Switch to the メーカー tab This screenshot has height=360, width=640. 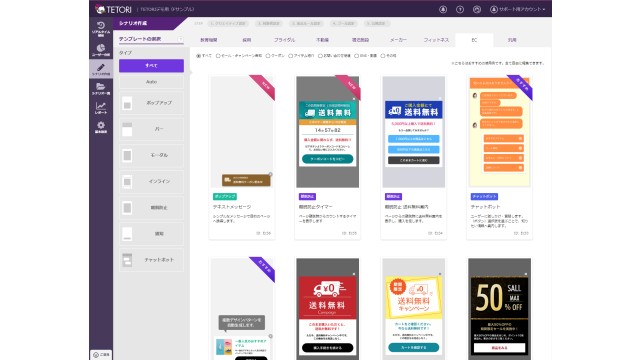tap(398, 40)
